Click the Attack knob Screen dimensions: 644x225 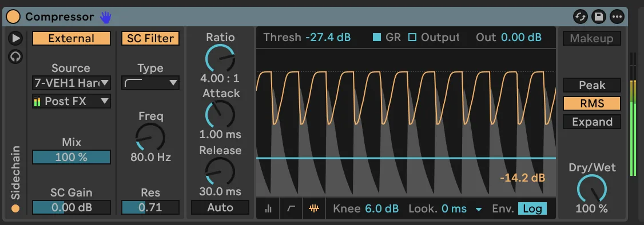click(x=220, y=114)
